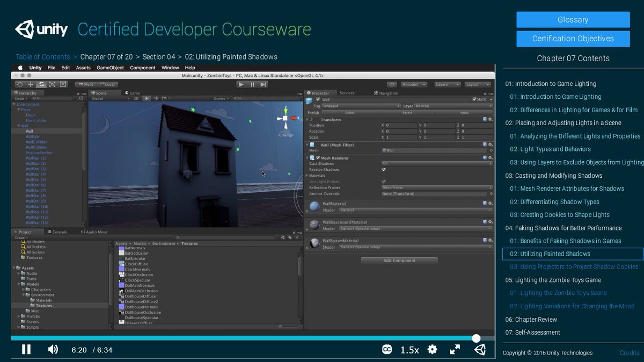This screenshot has height=362, width=644.
Task: Open Cast Shadows dropdown set to On
Action: coord(437,163)
